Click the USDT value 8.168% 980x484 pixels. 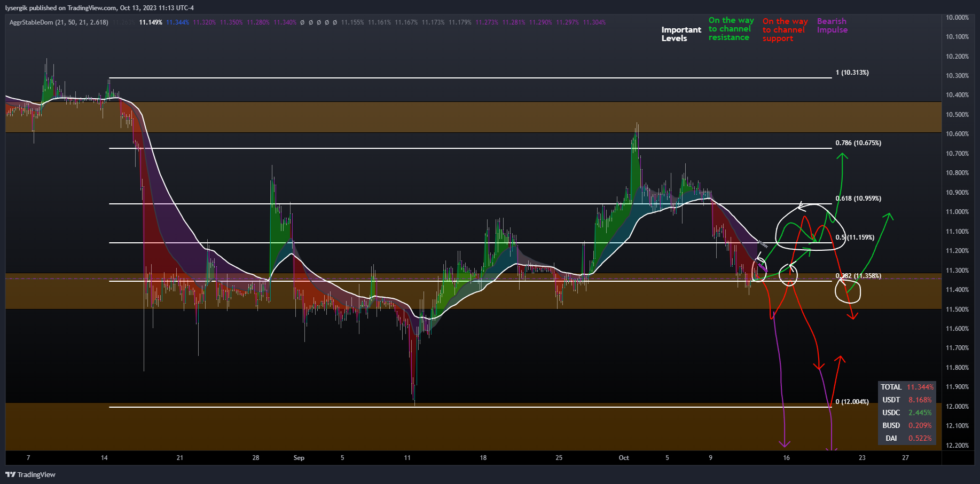(x=920, y=400)
